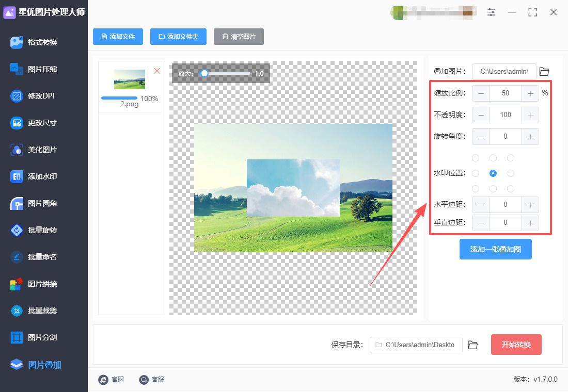Select the 2.png thumbnail
The width and height of the screenshot is (568, 392).
130,79
